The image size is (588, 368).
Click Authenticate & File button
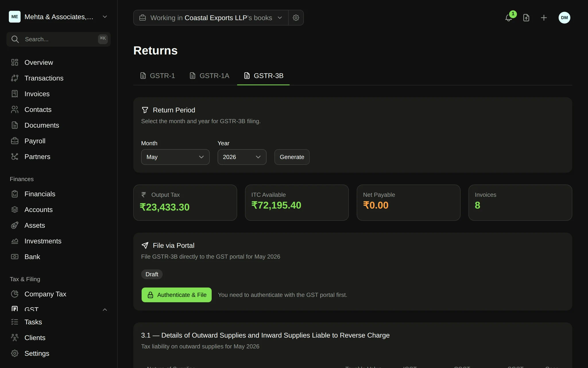point(177,295)
